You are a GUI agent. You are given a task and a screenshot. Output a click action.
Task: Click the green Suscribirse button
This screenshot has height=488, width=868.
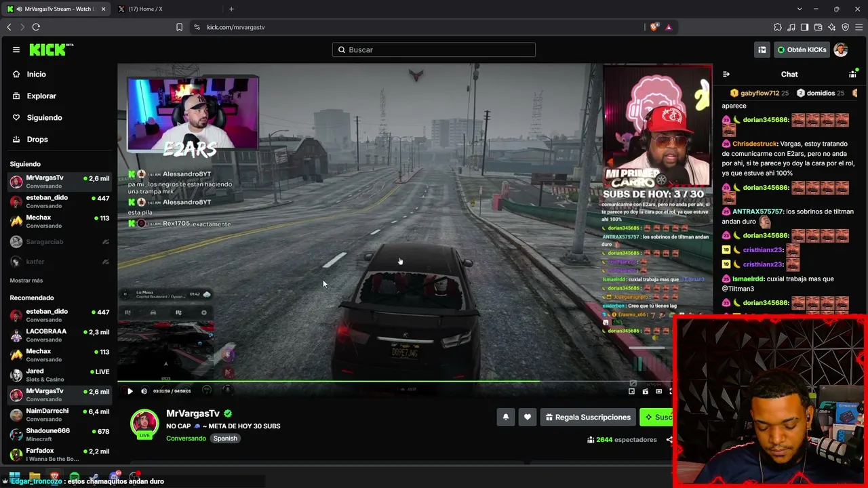coord(656,417)
